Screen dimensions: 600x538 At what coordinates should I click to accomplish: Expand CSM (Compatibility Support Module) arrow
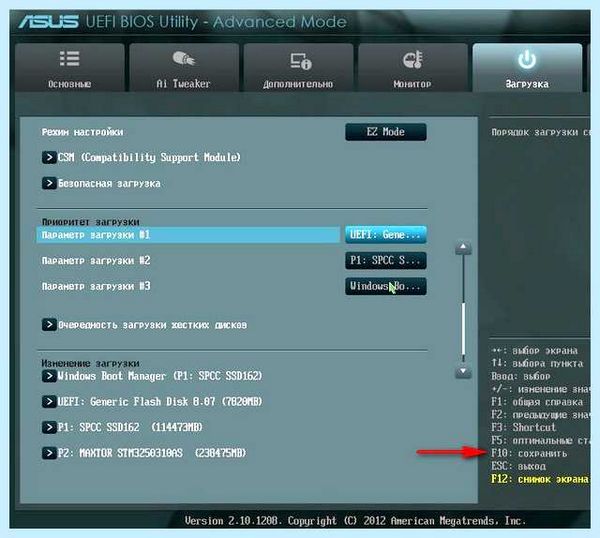click(49, 157)
